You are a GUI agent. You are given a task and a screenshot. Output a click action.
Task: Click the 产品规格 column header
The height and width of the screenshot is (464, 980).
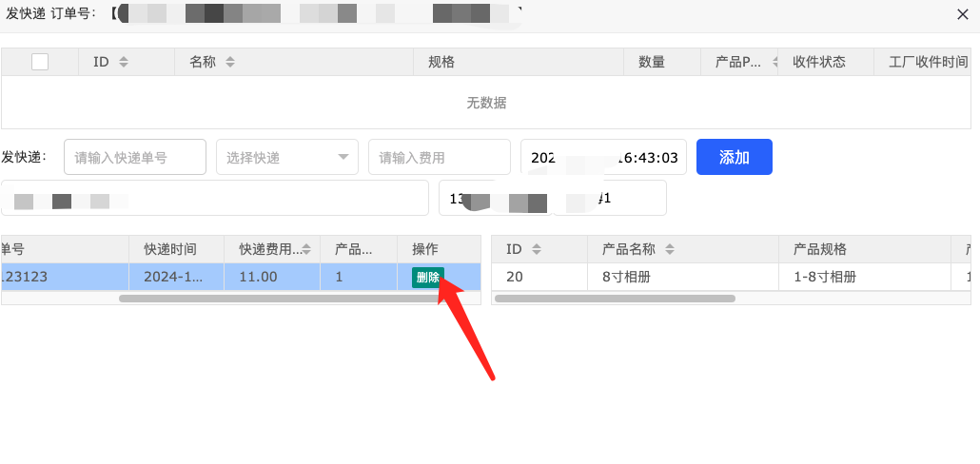click(x=819, y=249)
